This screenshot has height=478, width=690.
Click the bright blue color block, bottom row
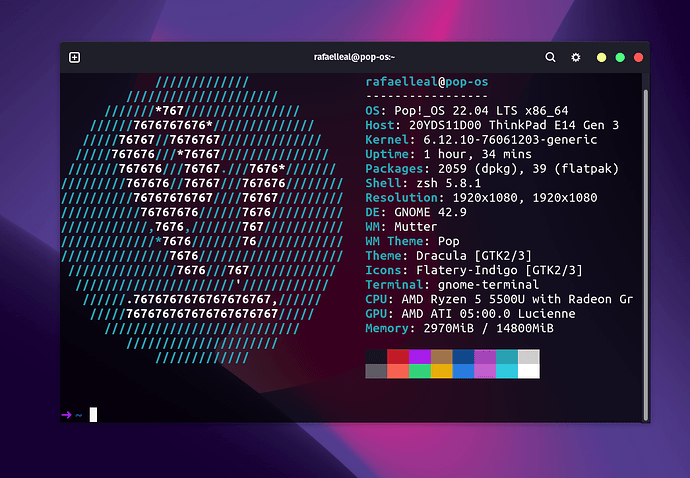coord(463,371)
